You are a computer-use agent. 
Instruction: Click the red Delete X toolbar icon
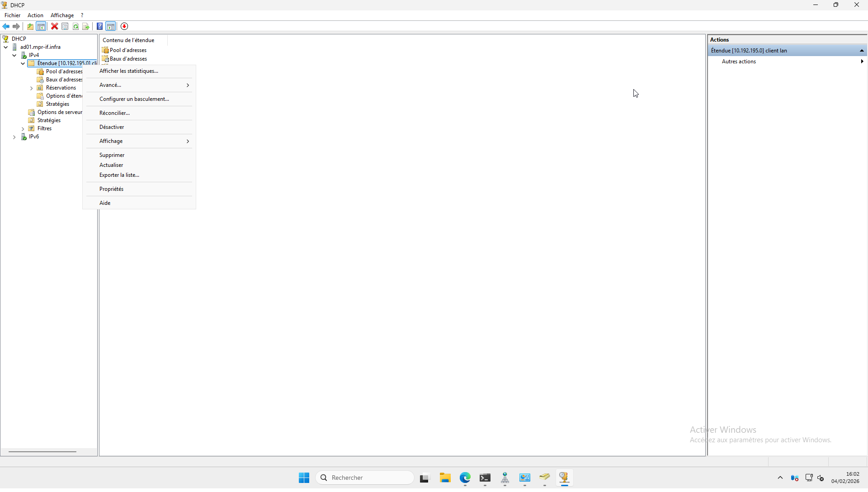tap(54, 26)
